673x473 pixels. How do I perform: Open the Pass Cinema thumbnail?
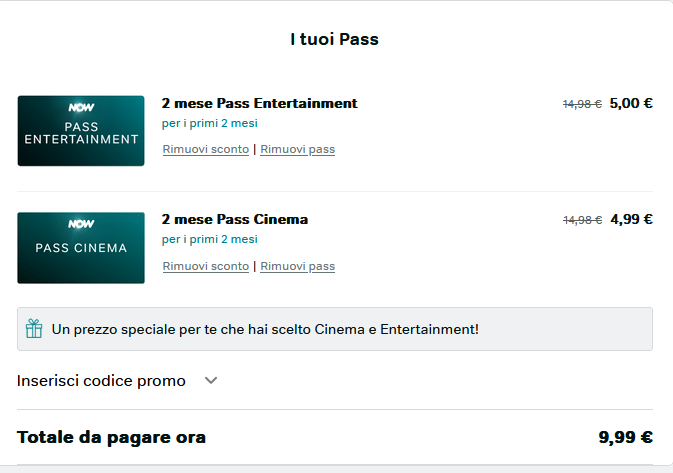click(81, 248)
